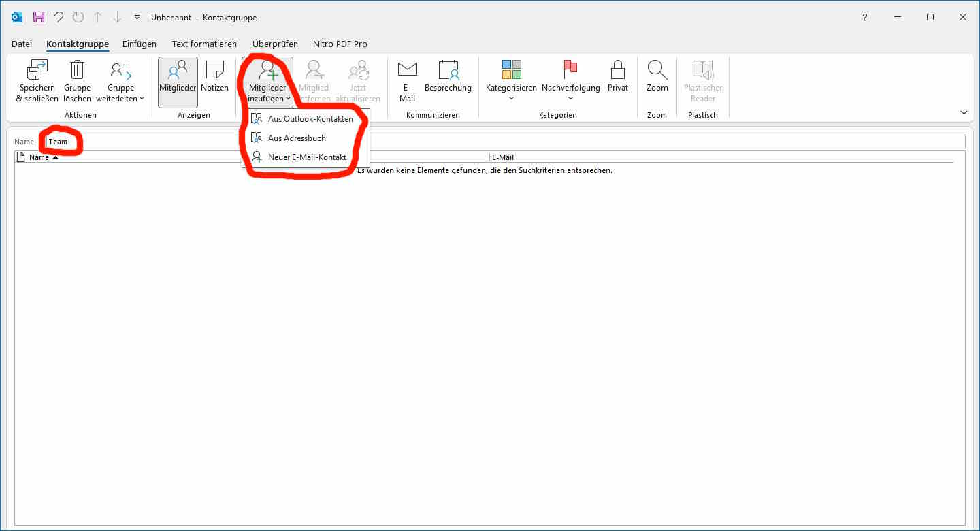Click the E-Mail envelope icon
Image resolution: width=980 pixels, height=531 pixels.
pyautogui.click(x=407, y=71)
